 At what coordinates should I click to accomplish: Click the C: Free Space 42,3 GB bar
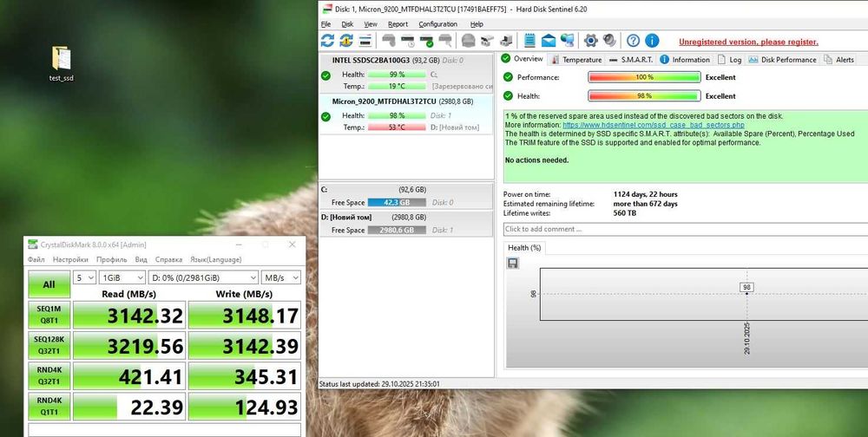coord(397,202)
